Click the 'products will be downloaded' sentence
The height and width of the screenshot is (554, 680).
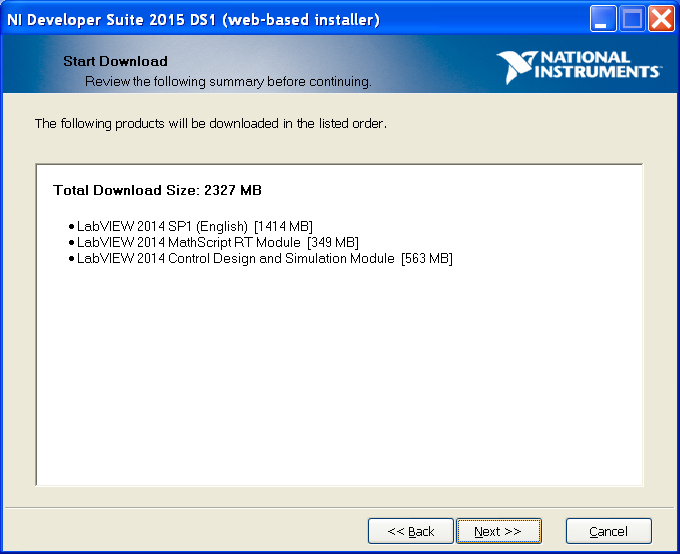point(211,124)
